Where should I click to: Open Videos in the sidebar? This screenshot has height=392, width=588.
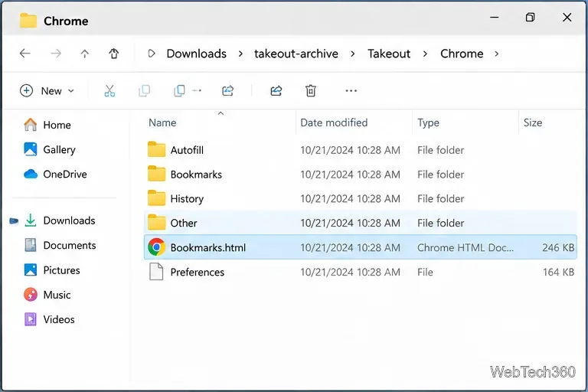coord(50,319)
